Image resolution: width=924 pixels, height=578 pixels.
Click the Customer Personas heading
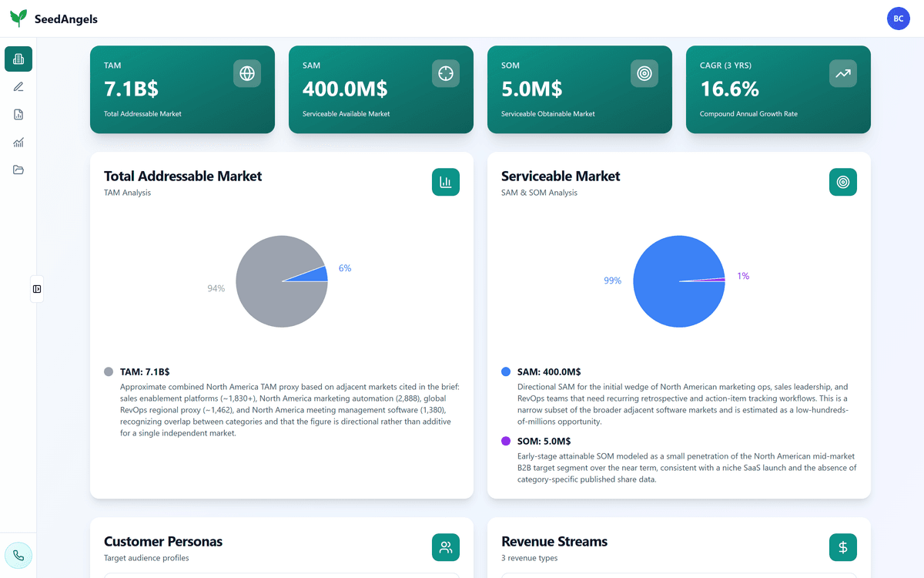163,541
